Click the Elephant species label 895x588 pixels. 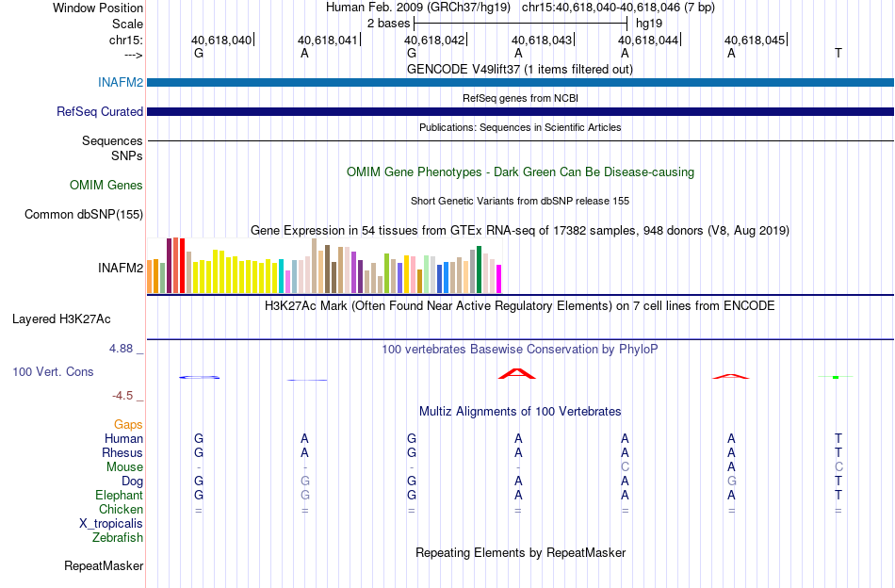(119, 495)
